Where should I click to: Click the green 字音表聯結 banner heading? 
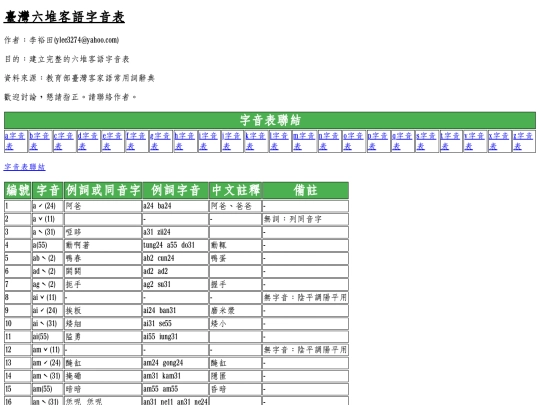pyautogui.click(x=270, y=120)
